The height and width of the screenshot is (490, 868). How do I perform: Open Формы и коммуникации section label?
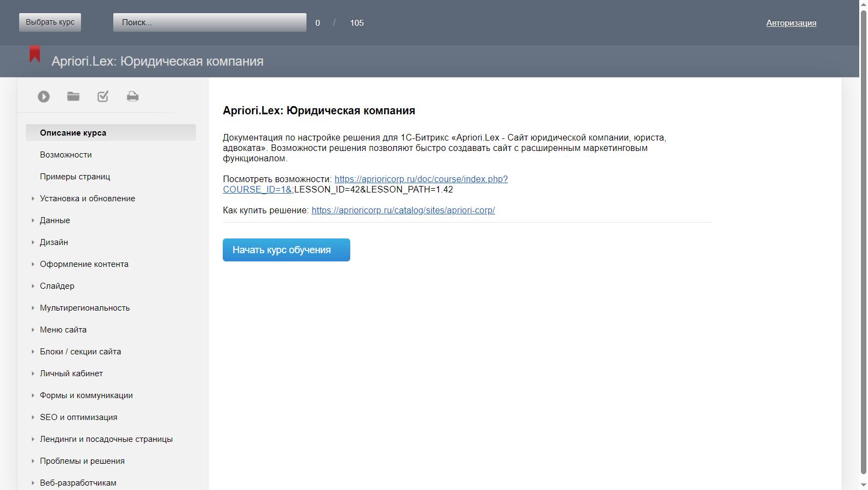tap(86, 395)
